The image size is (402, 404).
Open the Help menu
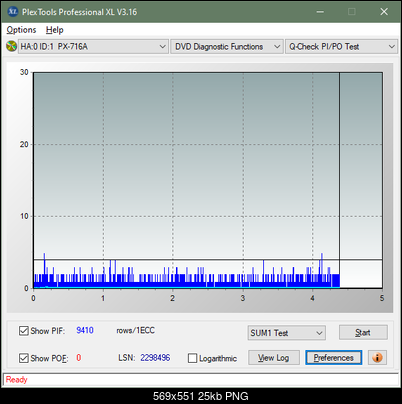pyautogui.click(x=55, y=30)
